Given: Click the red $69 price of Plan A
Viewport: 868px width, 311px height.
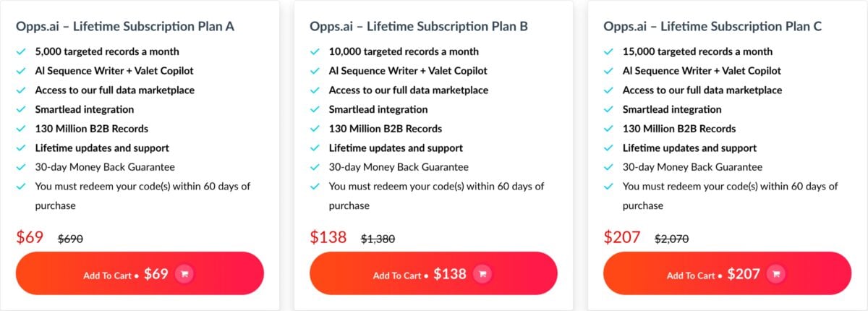Looking at the screenshot, I should tap(30, 237).
